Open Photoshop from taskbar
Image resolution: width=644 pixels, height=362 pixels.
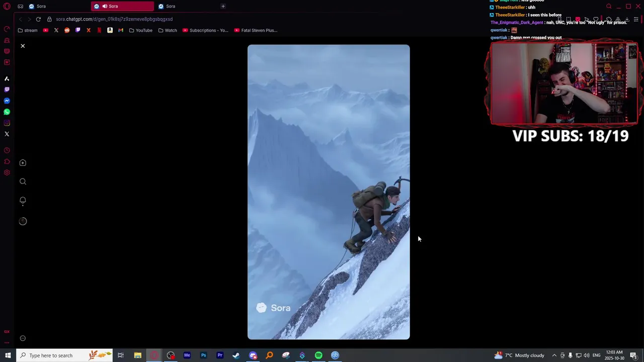click(x=204, y=355)
